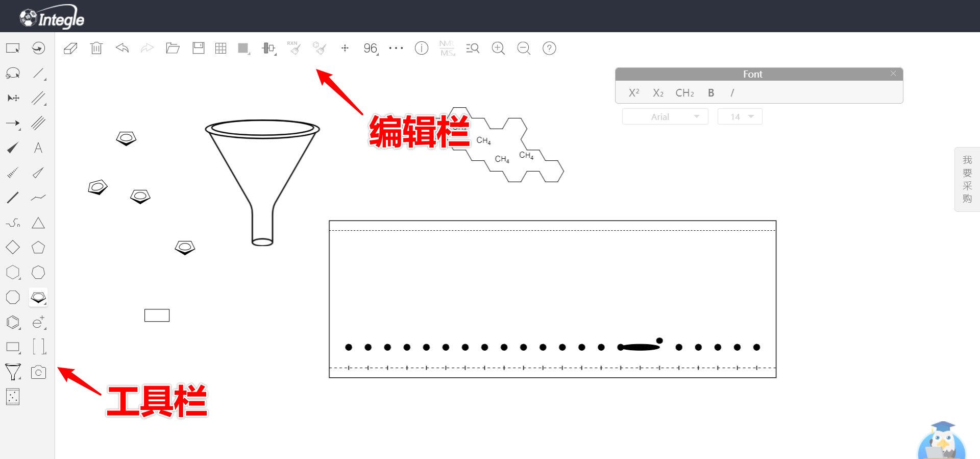
Task: Select the benzene ring tool
Action: [13, 322]
